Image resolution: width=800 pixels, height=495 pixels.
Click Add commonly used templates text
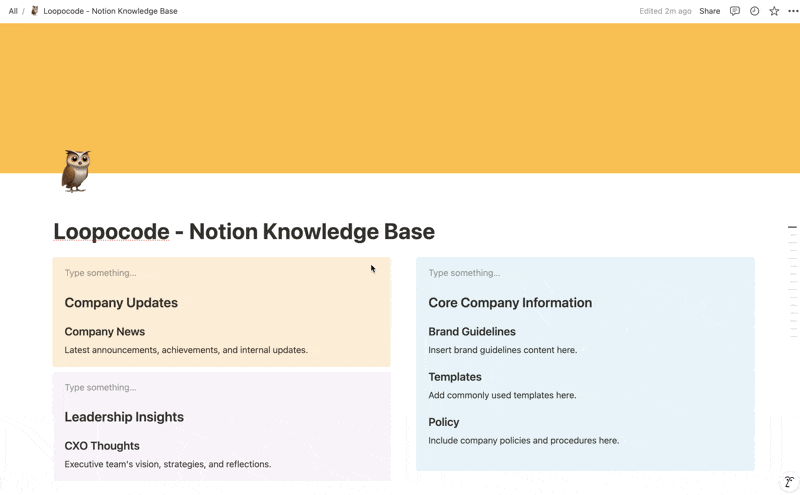coord(502,395)
